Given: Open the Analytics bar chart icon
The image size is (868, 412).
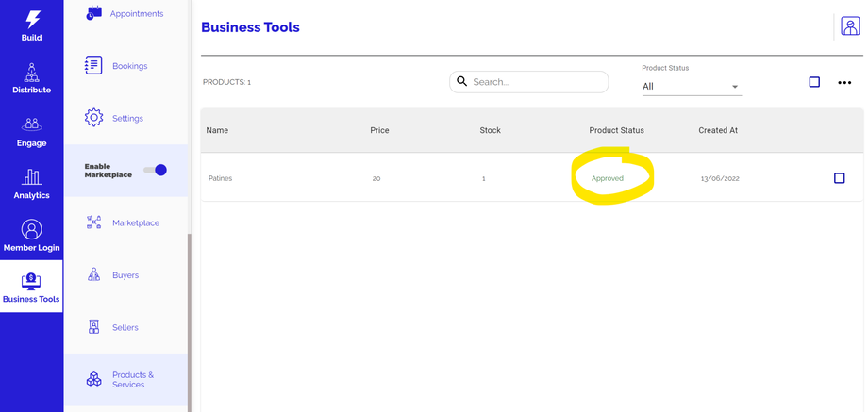Looking at the screenshot, I should pos(31,177).
